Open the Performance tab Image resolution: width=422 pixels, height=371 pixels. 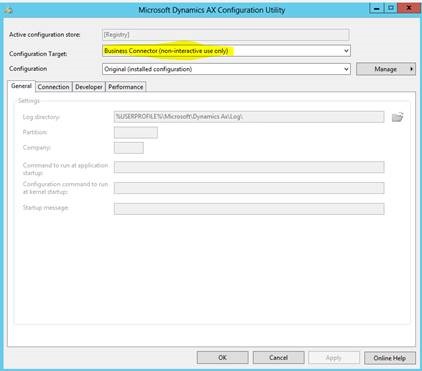coord(126,87)
